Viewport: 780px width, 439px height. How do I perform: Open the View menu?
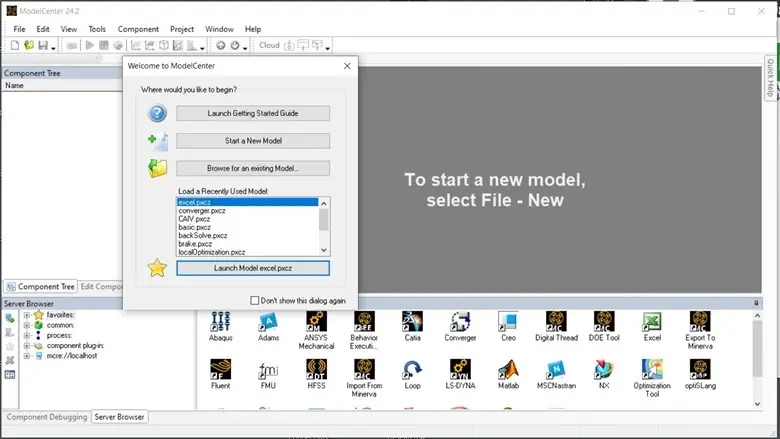(x=69, y=29)
